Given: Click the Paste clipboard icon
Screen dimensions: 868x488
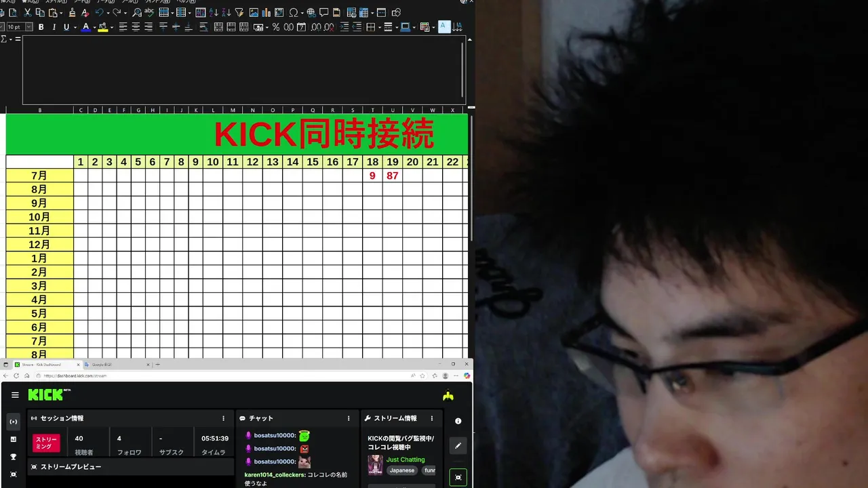Looking at the screenshot, I should coord(53,13).
